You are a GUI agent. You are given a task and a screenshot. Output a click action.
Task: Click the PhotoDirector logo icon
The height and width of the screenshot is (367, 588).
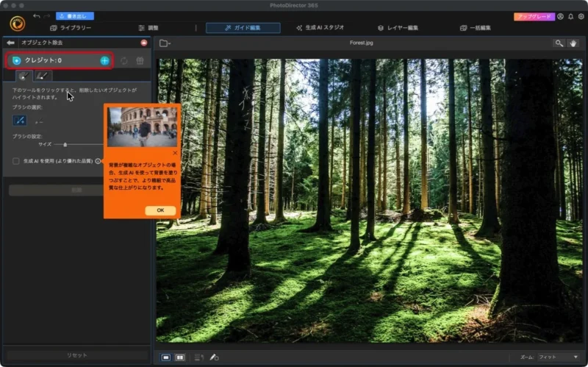(x=17, y=24)
